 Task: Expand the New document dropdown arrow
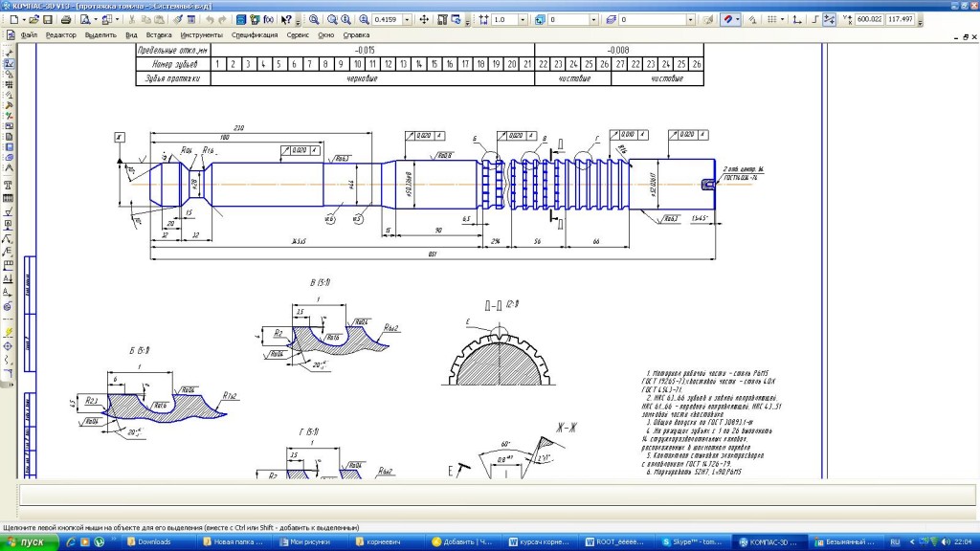coord(24,20)
